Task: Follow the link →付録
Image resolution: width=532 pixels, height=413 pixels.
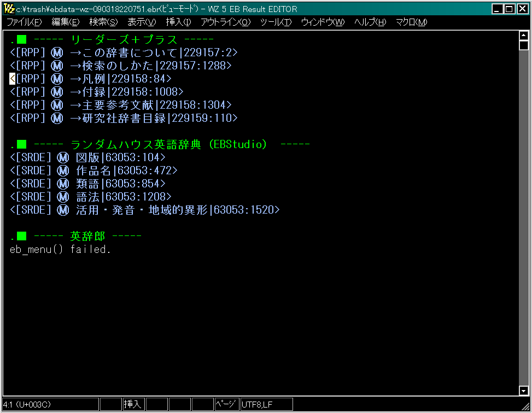Action: point(87,92)
